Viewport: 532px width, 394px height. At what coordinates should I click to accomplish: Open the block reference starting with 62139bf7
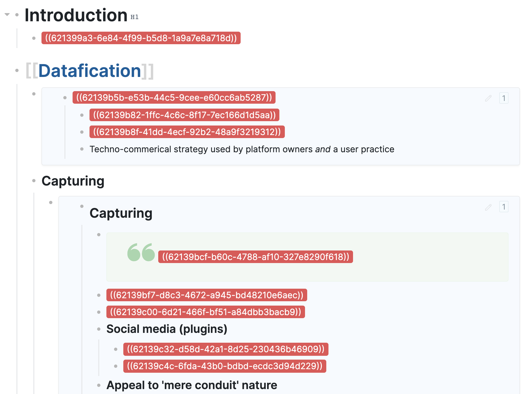(x=207, y=295)
